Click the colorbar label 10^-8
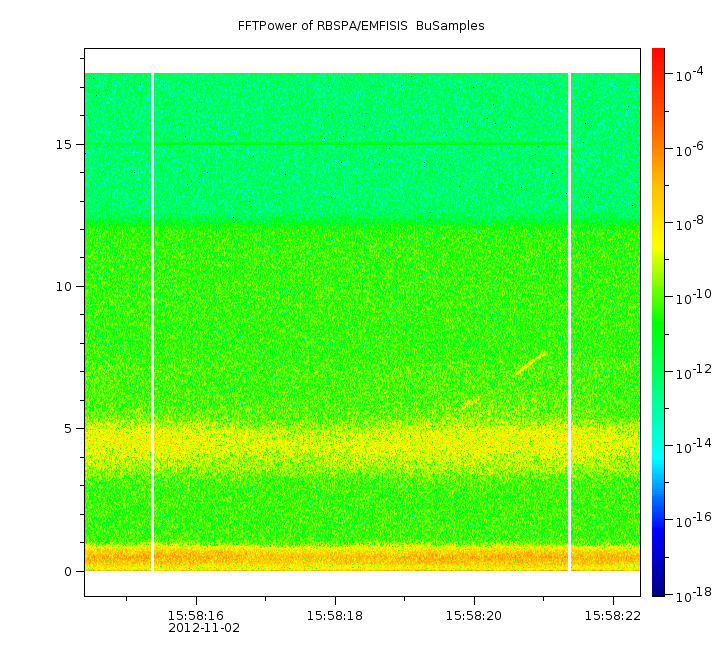724x656 pixels. click(x=689, y=223)
